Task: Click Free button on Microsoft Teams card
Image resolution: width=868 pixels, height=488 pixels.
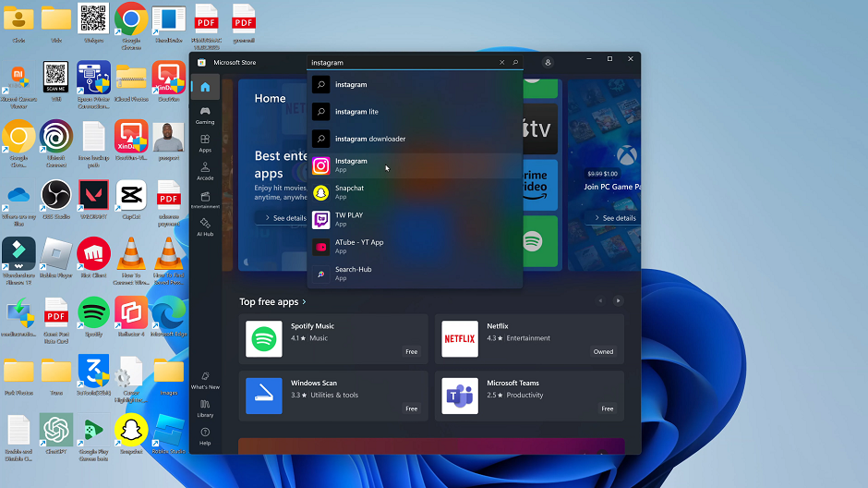Action: (608, 409)
